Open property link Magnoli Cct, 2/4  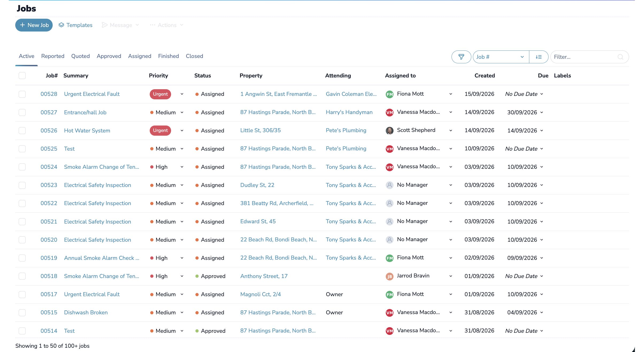click(x=260, y=294)
